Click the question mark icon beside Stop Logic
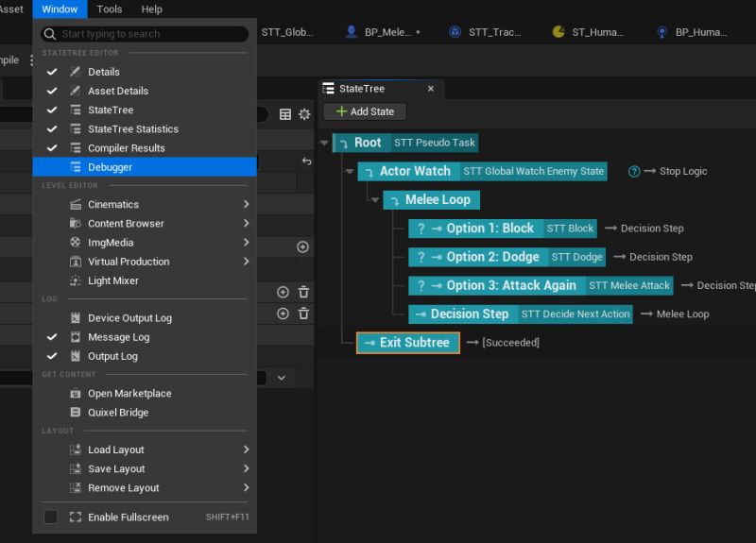 [x=634, y=172]
